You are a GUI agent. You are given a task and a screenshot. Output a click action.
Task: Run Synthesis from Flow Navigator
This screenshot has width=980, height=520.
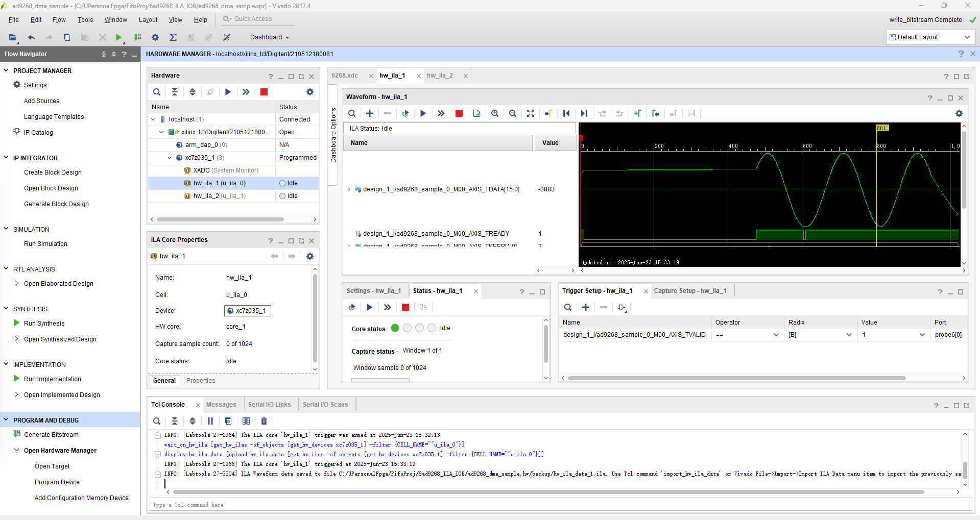coord(44,323)
